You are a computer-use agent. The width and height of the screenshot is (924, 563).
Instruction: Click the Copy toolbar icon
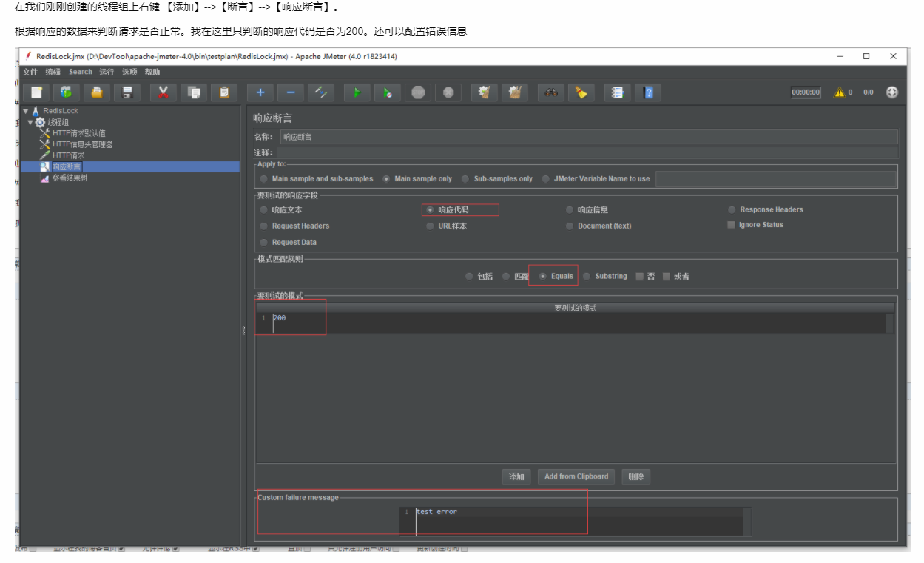194,92
